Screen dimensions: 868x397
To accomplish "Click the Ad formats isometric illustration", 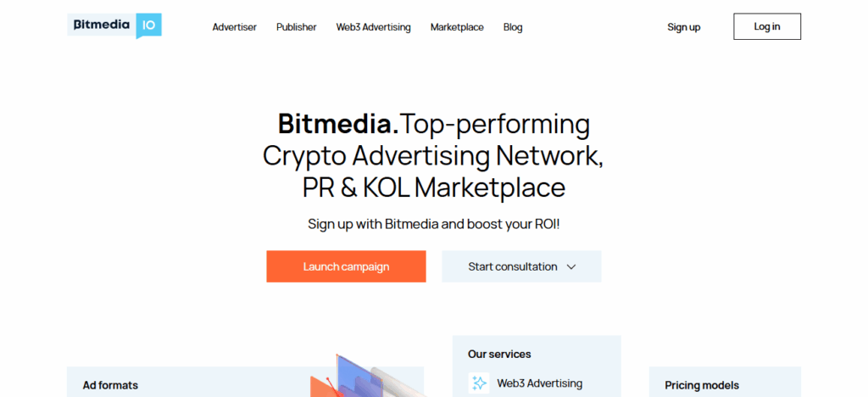I will pyautogui.click(x=364, y=377).
